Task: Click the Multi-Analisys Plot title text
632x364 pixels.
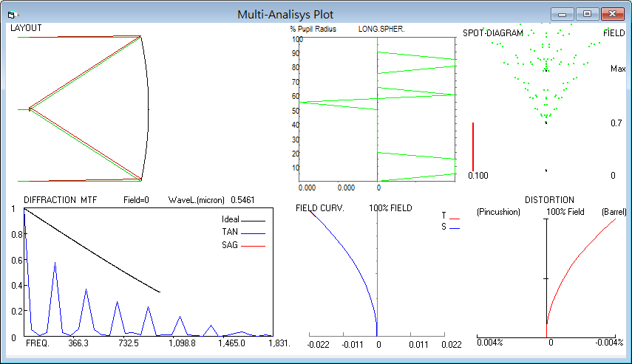Action: pyautogui.click(x=285, y=15)
